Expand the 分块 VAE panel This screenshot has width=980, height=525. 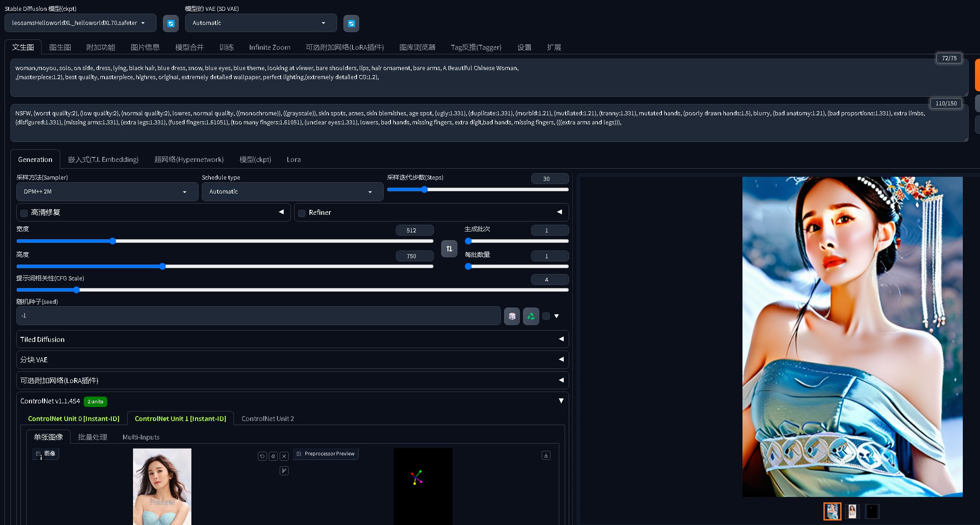click(x=292, y=360)
